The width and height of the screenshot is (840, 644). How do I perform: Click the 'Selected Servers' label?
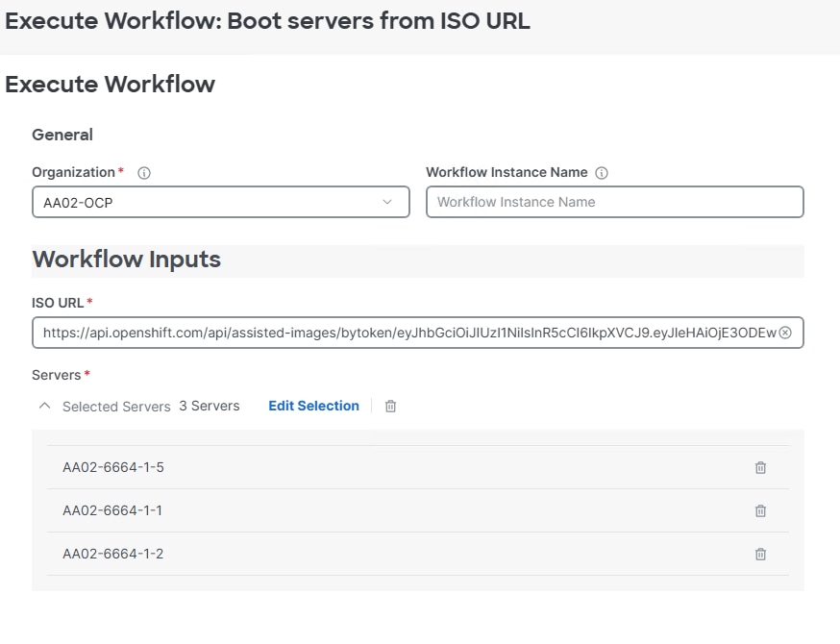(x=116, y=407)
